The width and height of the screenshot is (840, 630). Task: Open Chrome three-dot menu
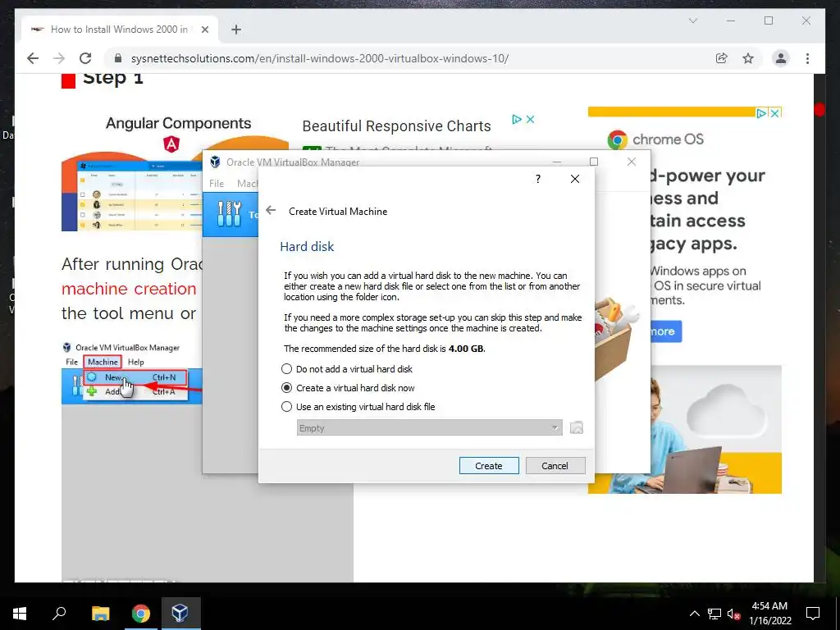807,58
